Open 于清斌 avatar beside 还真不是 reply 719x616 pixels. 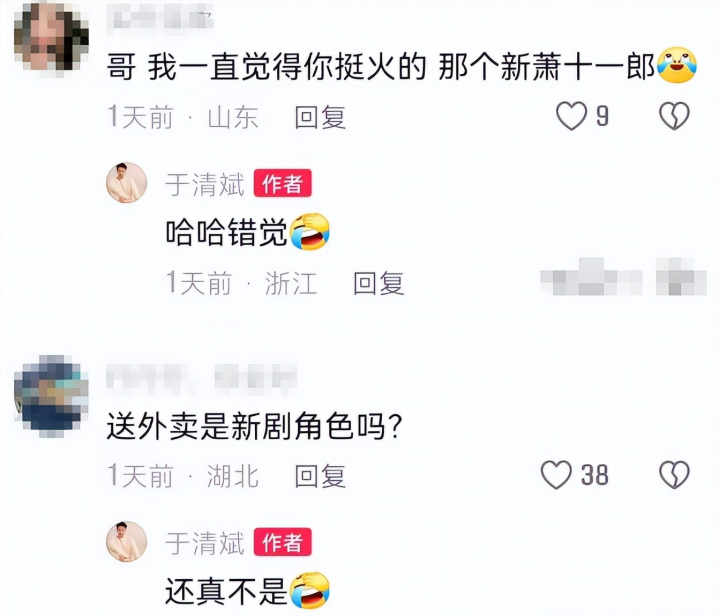coord(127,542)
